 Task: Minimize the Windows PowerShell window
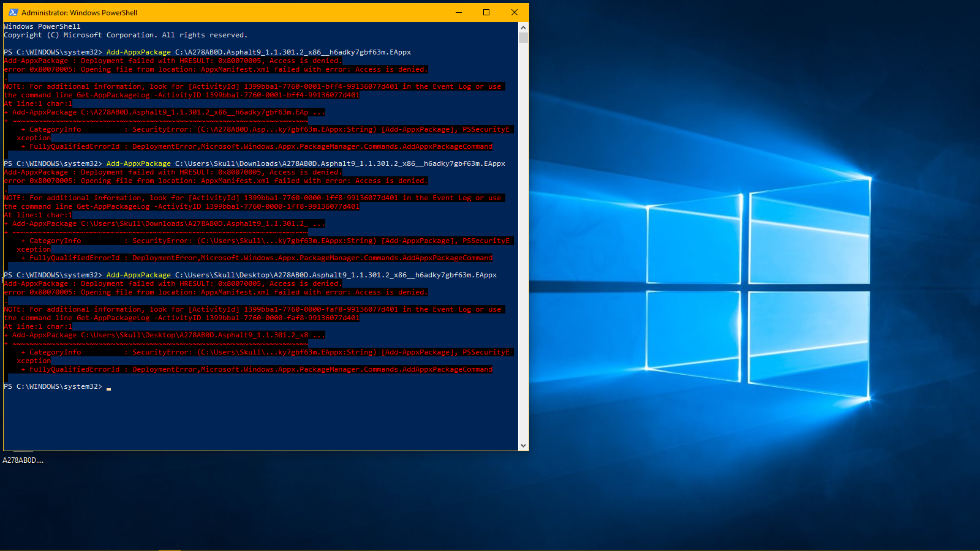459,12
